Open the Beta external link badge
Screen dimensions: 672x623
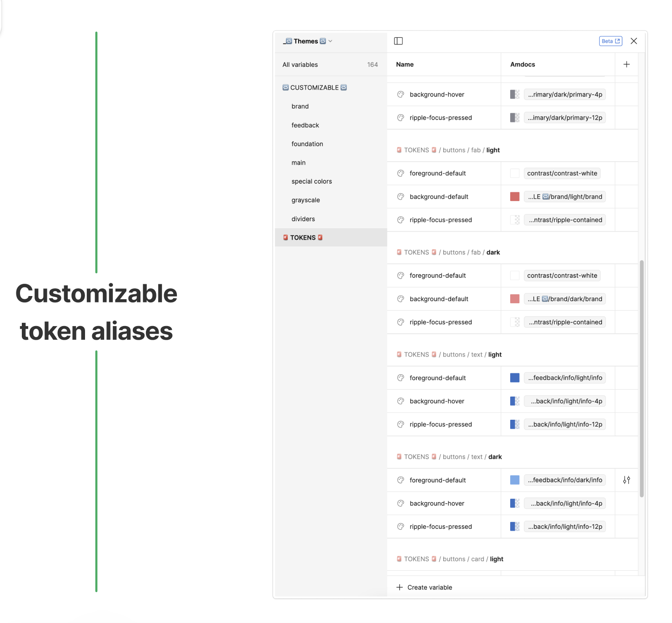(610, 41)
